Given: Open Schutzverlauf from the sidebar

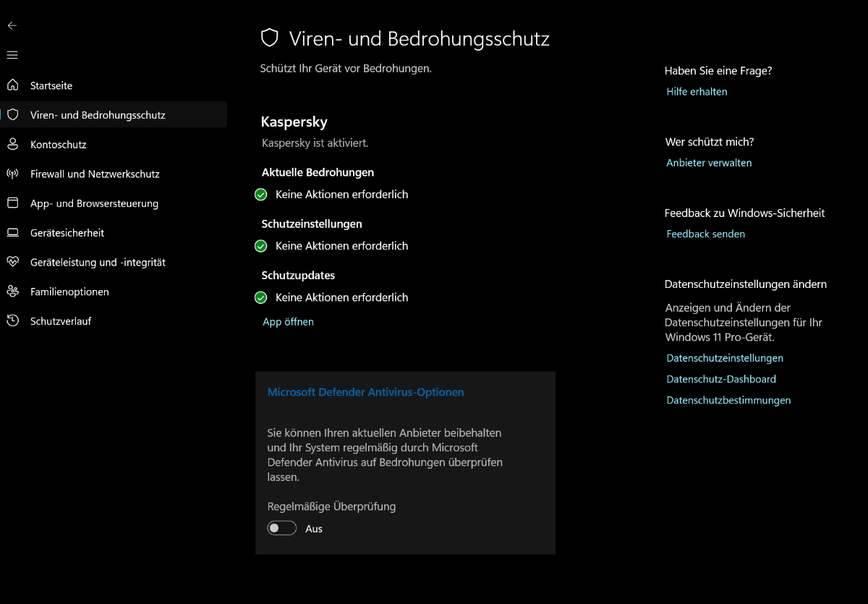Looking at the screenshot, I should pyautogui.click(x=61, y=321).
